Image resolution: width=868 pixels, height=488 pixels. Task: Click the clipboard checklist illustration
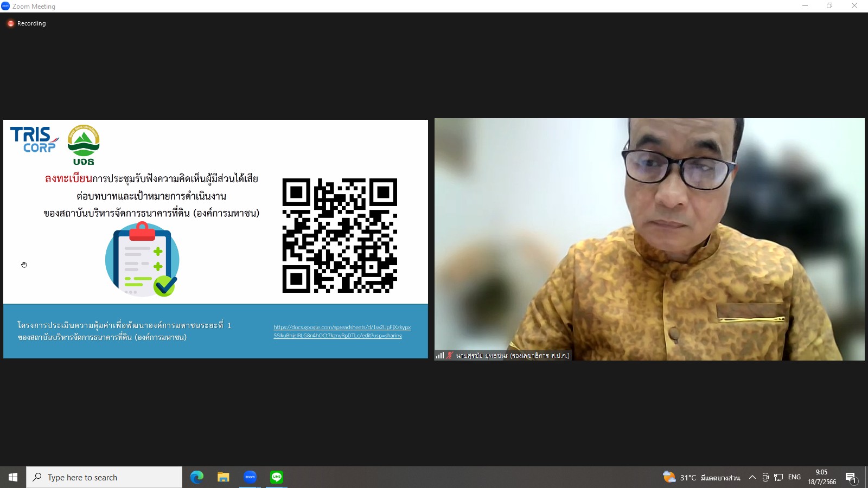[143, 259]
